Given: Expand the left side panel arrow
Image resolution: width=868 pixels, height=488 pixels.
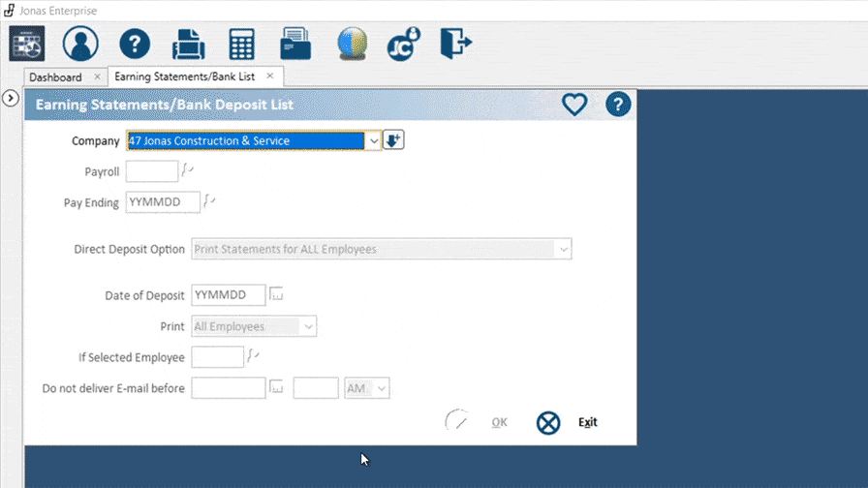Looking at the screenshot, I should (11, 99).
